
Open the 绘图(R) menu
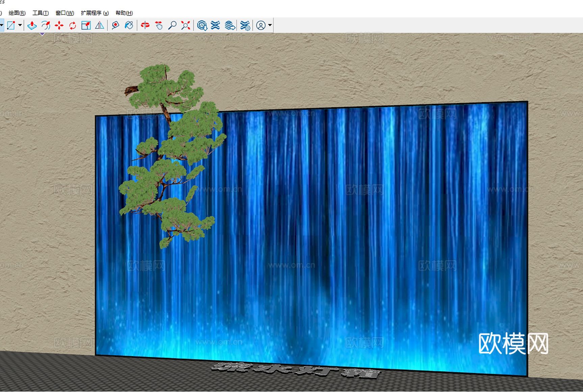click(x=17, y=13)
